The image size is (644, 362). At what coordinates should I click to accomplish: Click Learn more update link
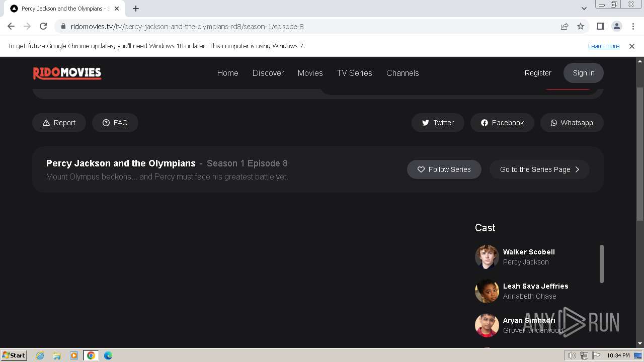coord(604,46)
